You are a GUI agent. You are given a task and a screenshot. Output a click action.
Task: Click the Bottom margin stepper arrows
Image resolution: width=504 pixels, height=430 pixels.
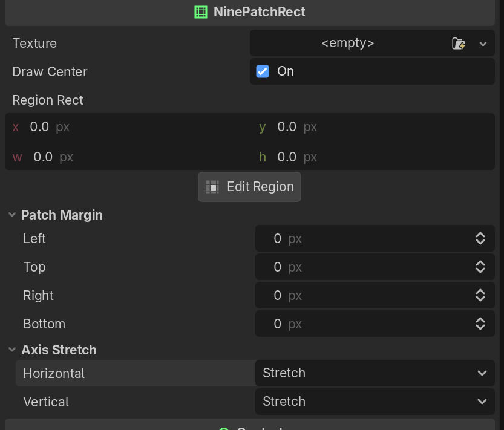480,324
